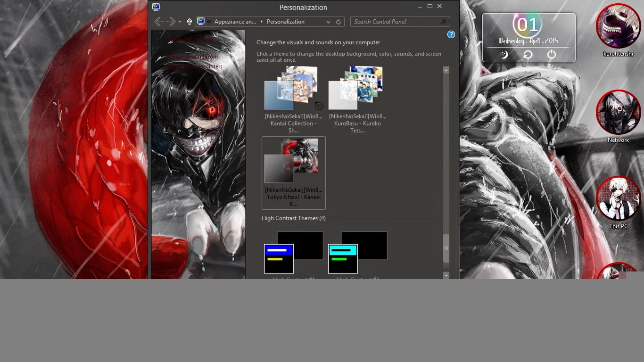Click the 01 clock circle on widget
The width and height of the screenshot is (644, 362).
tap(528, 25)
